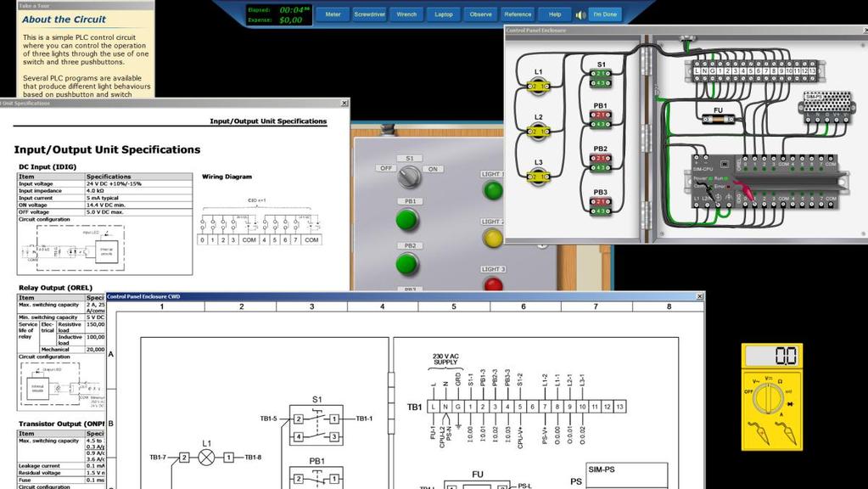Click the "Input voltage" row in the DC Input table
This screenshot has width=868, height=489.
click(105, 183)
